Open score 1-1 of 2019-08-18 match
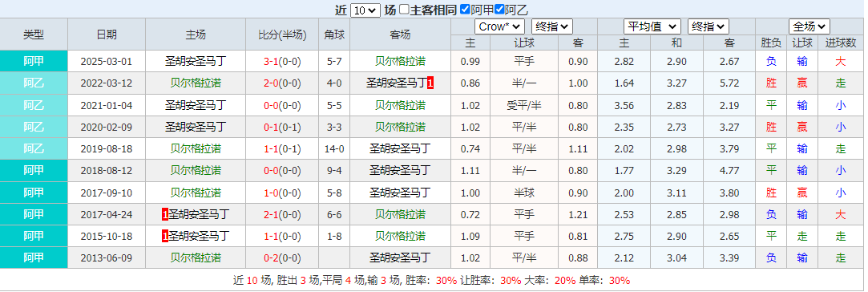 (271, 149)
